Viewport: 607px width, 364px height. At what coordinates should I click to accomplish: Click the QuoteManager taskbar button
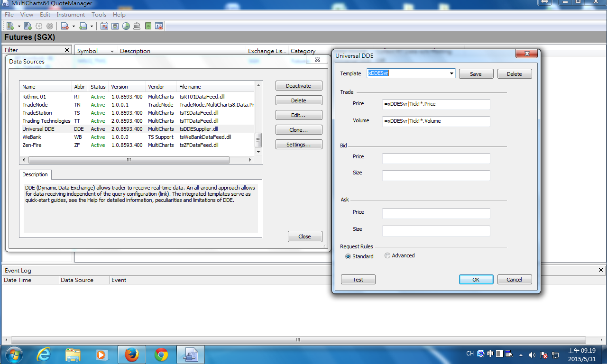tap(191, 355)
